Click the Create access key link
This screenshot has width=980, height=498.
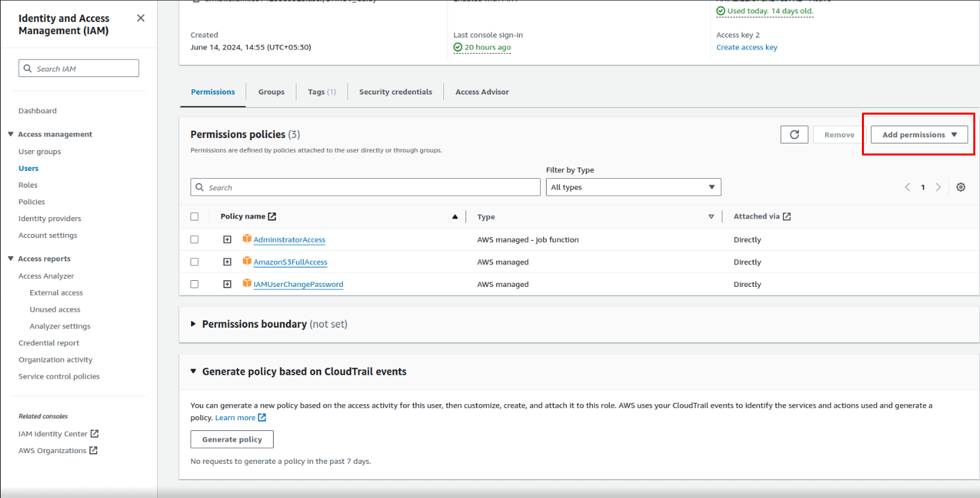tap(747, 48)
